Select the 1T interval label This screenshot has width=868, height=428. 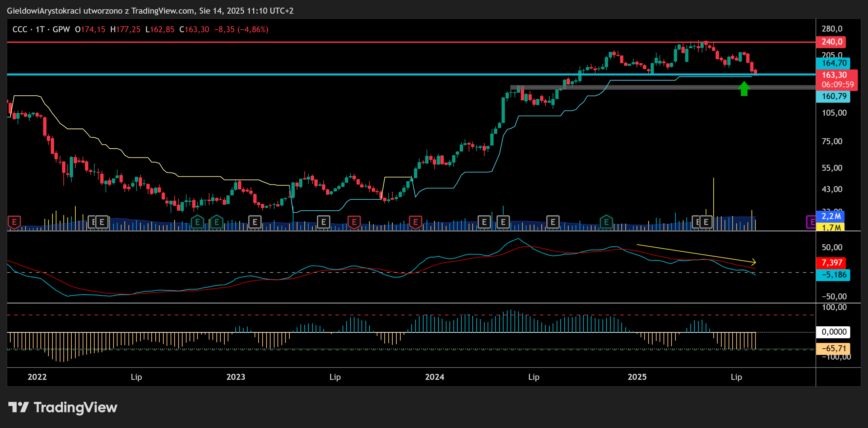[x=40, y=29]
